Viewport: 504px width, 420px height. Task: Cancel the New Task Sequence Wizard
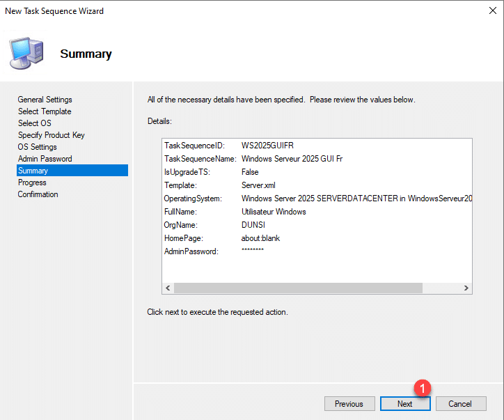pos(459,403)
